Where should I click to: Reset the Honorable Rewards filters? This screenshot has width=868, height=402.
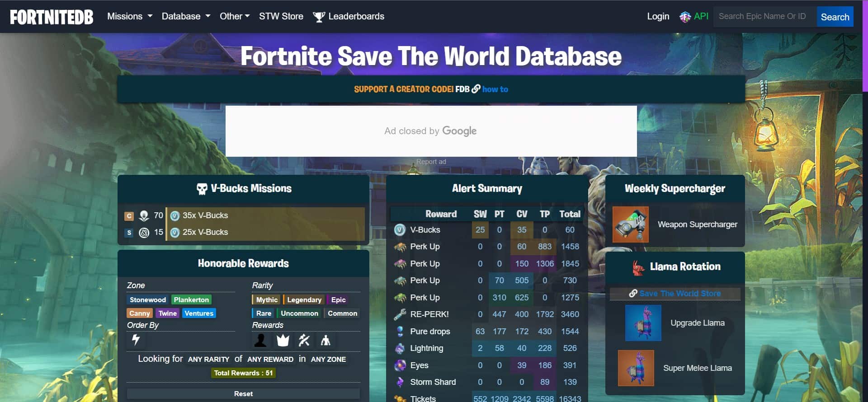point(243,394)
